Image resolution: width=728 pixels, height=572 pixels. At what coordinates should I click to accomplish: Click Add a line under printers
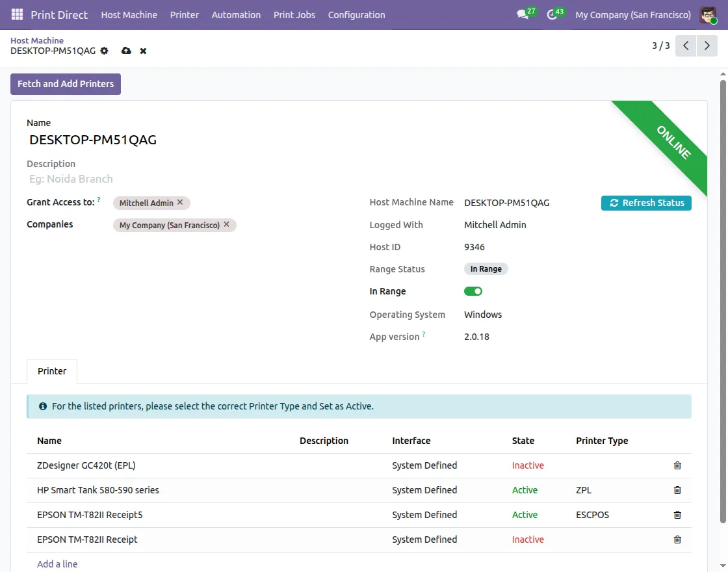tap(57, 564)
